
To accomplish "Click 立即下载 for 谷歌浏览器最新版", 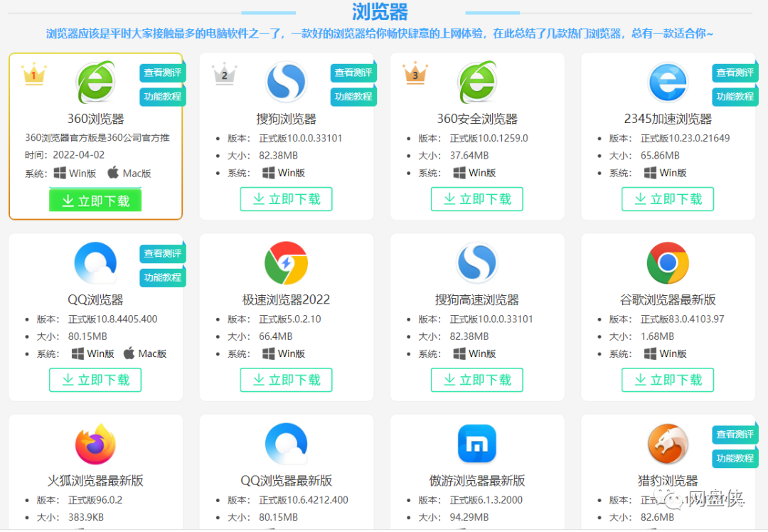I will tap(667, 380).
